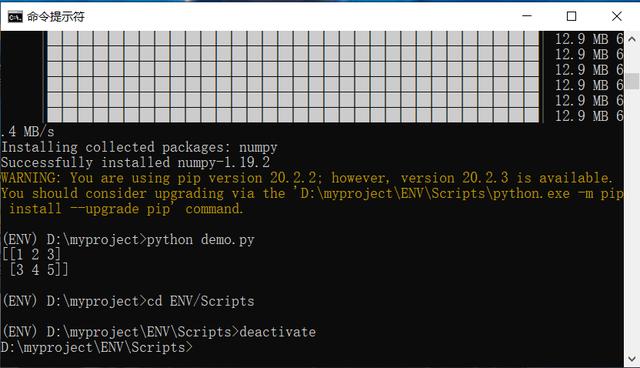
Task: Click on the 'deactivate' command text
Action: point(278,332)
